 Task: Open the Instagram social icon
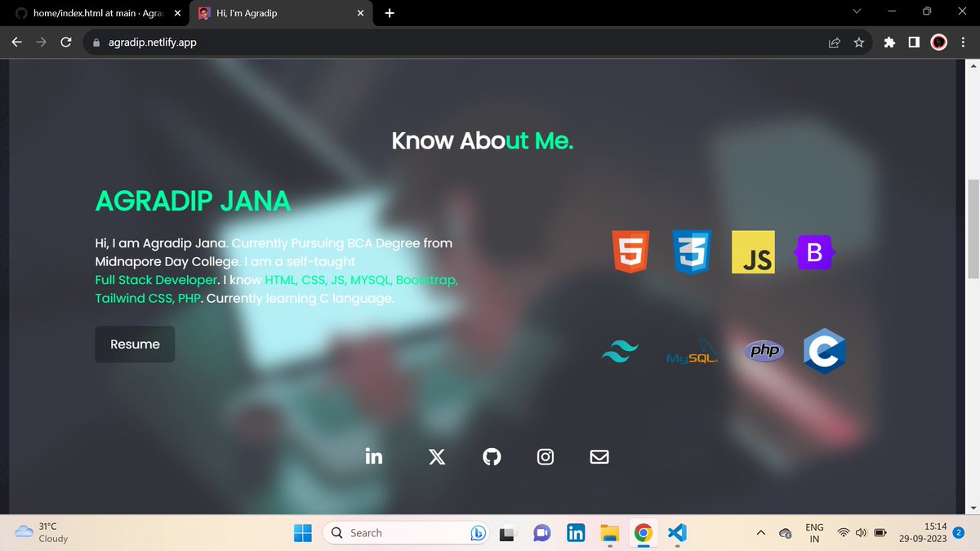click(546, 456)
